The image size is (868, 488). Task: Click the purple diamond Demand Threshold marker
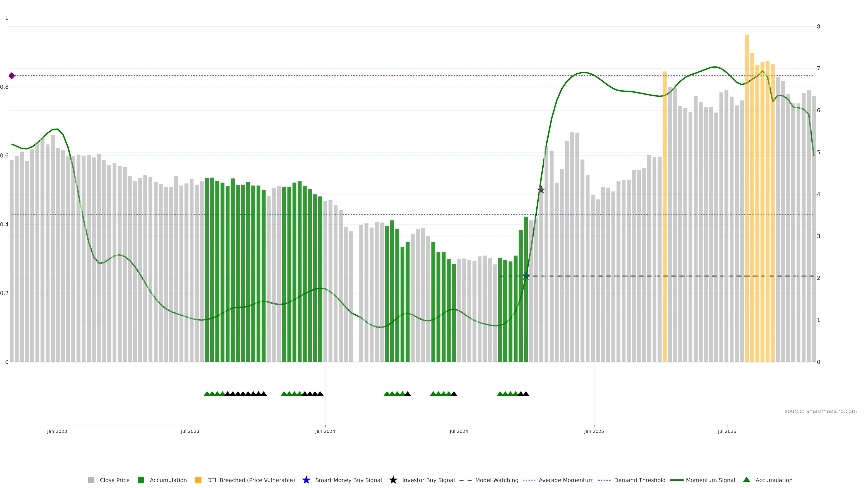click(12, 76)
